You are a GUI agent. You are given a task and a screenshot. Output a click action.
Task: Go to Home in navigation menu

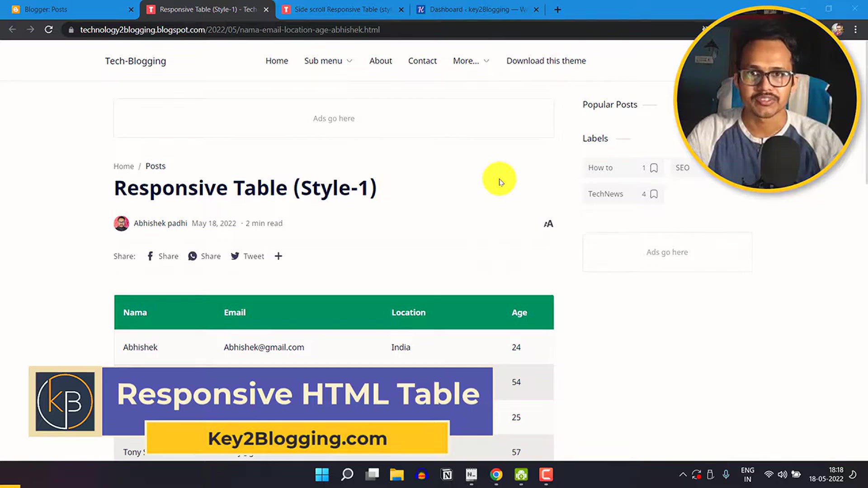coord(277,61)
